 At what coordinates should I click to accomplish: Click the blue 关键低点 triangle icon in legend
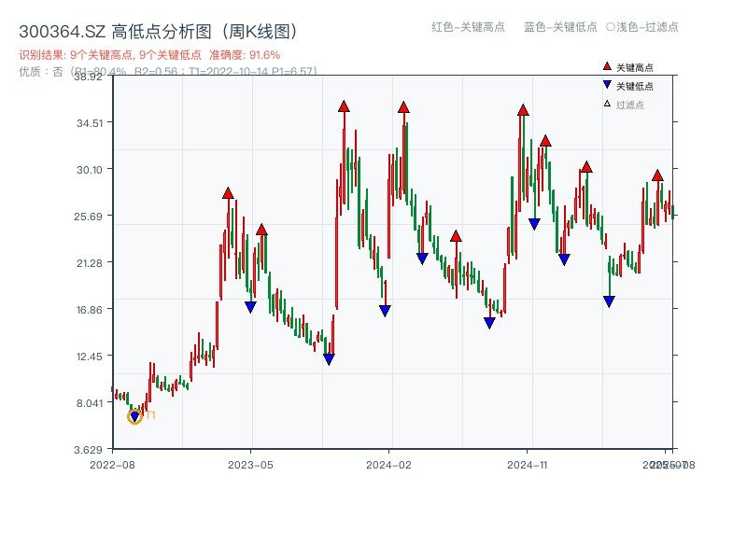[x=607, y=83]
